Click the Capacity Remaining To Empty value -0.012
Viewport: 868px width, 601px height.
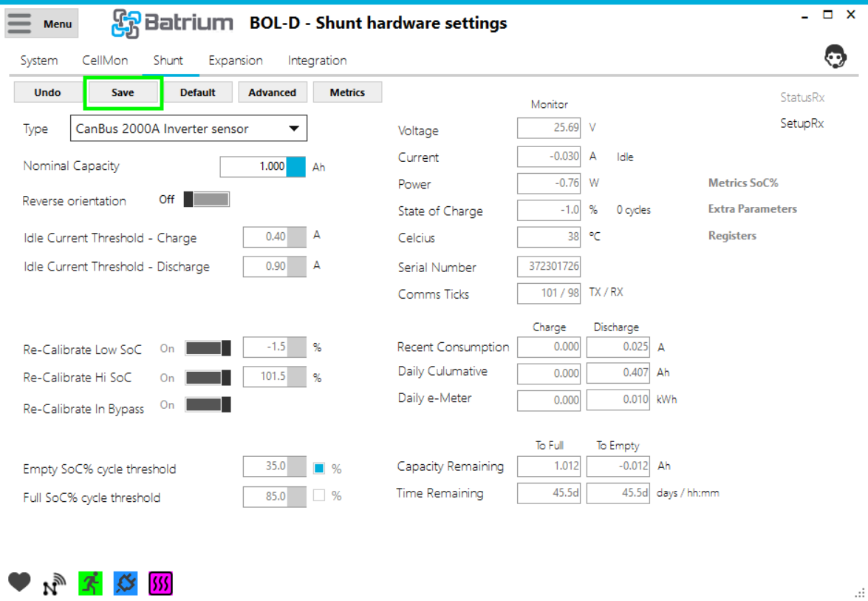618,466
